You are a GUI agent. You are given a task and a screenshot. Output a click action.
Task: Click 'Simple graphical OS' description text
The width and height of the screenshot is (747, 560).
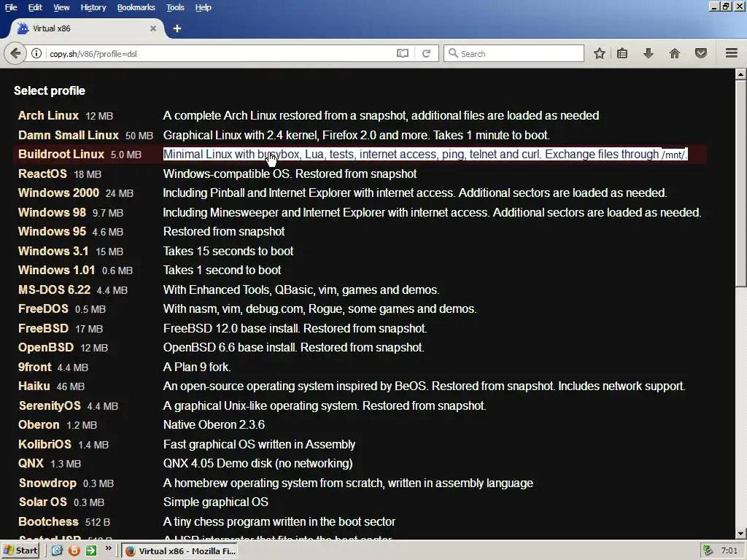click(215, 502)
